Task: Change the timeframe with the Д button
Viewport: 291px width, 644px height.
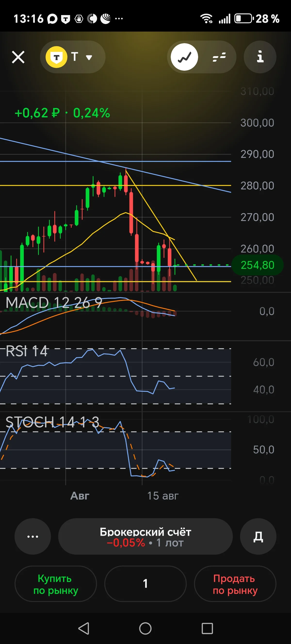Action: pyautogui.click(x=258, y=536)
